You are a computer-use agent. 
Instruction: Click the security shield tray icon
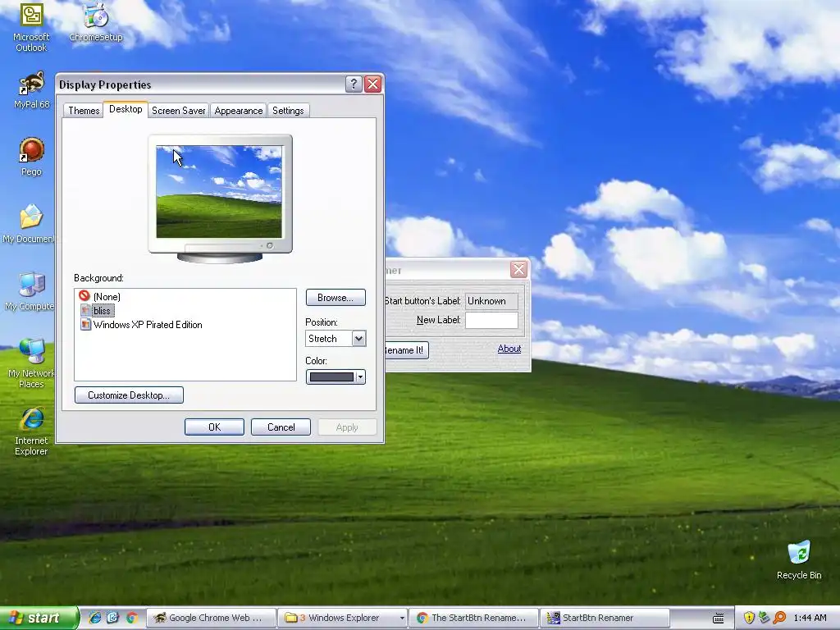pos(749,618)
